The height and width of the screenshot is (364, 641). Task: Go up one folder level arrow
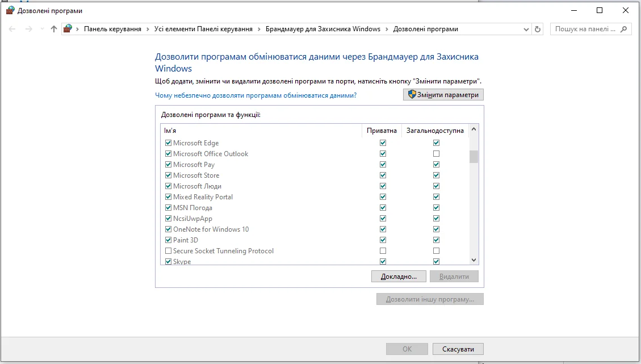(x=54, y=29)
